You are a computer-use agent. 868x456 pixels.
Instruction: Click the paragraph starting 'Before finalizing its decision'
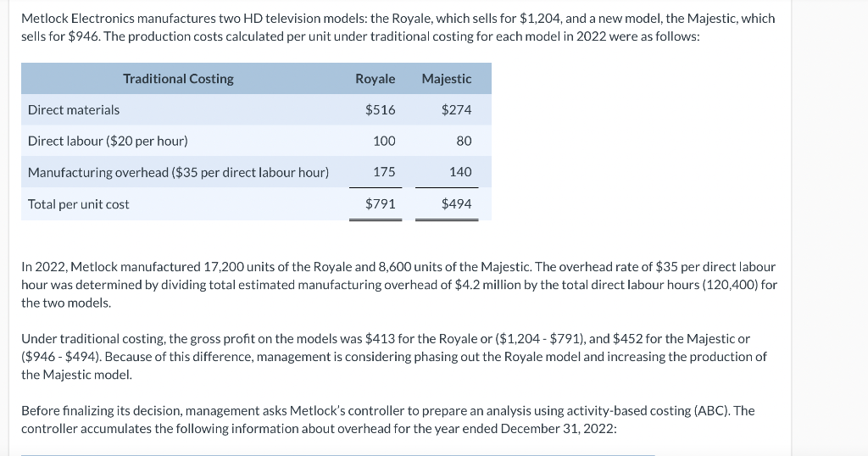(387, 420)
